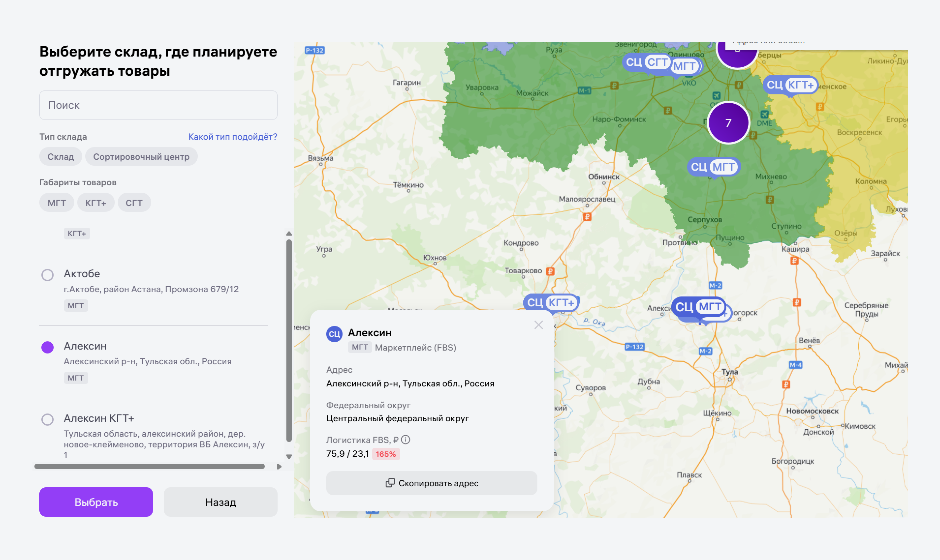940x560 pixels.
Task: Select the Алексин КГТ+ radio button
Action: 47,419
